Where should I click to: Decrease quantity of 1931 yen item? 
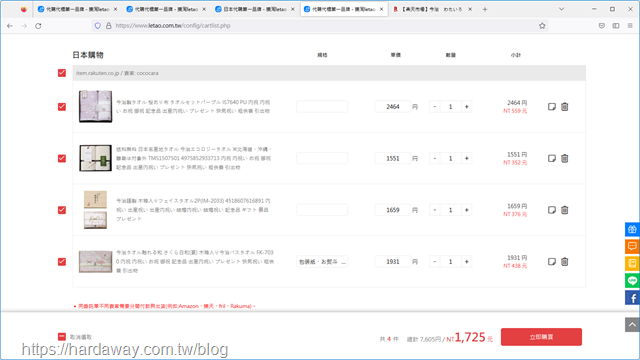point(435,262)
